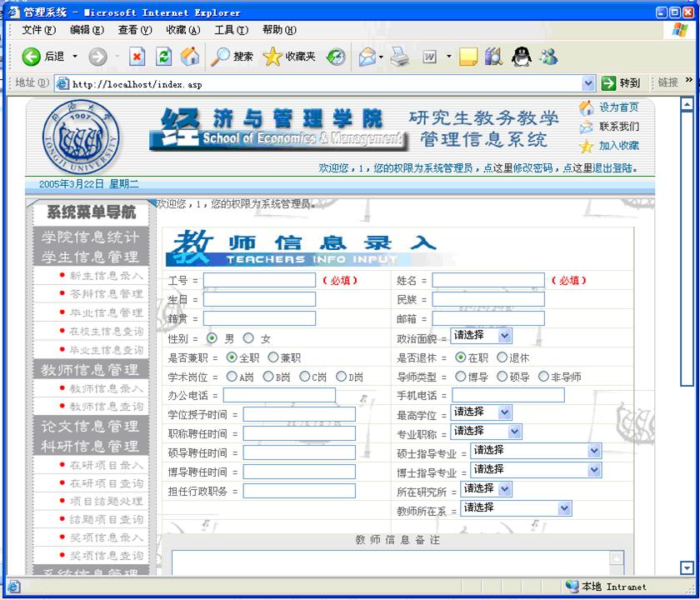Open 在研项目录入 in sidebar

click(x=107, y=465)
